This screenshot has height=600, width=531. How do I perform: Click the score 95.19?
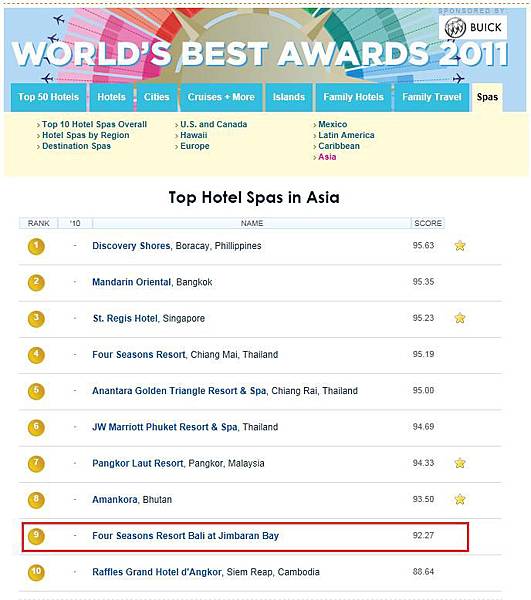[x=423, y=354]
